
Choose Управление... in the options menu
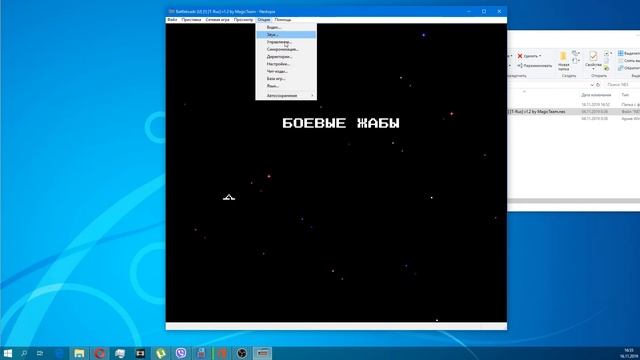(x=286, y=42)
